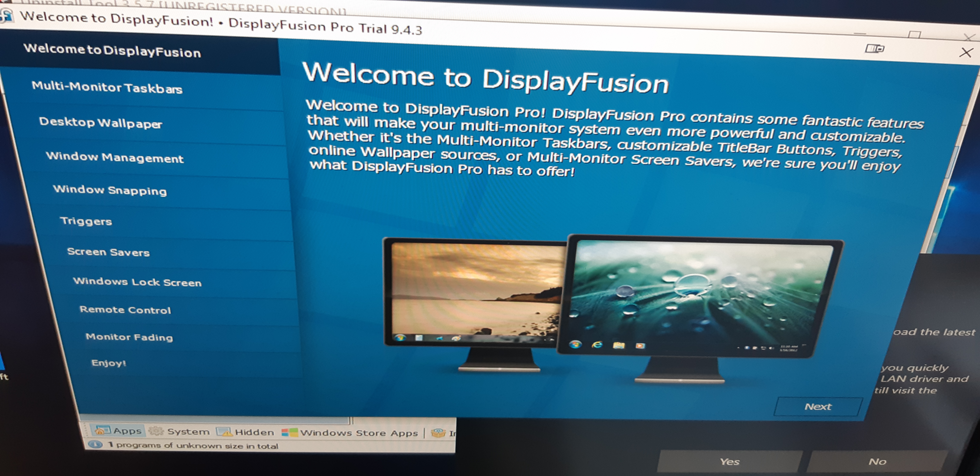Click the blue info icon in status bar
980x476 pixels.
click(x=95, y=444)
